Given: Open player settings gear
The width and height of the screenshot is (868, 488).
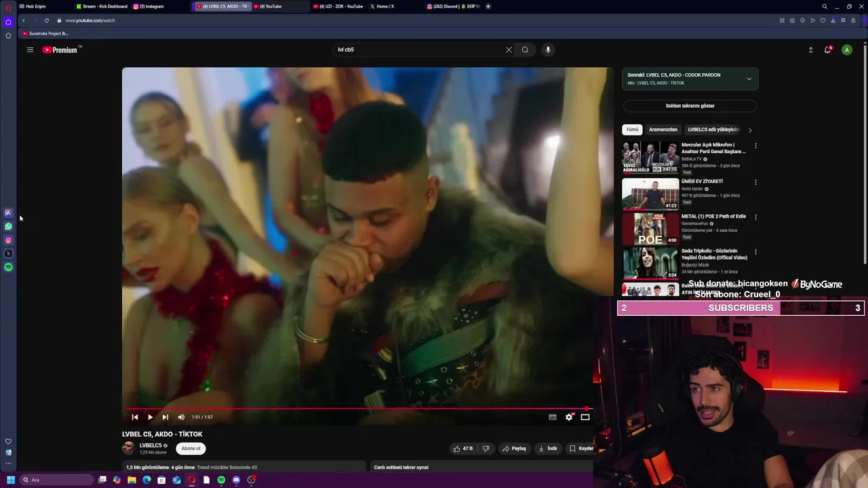Looking at the screenshot, I should tap(569, 417).
